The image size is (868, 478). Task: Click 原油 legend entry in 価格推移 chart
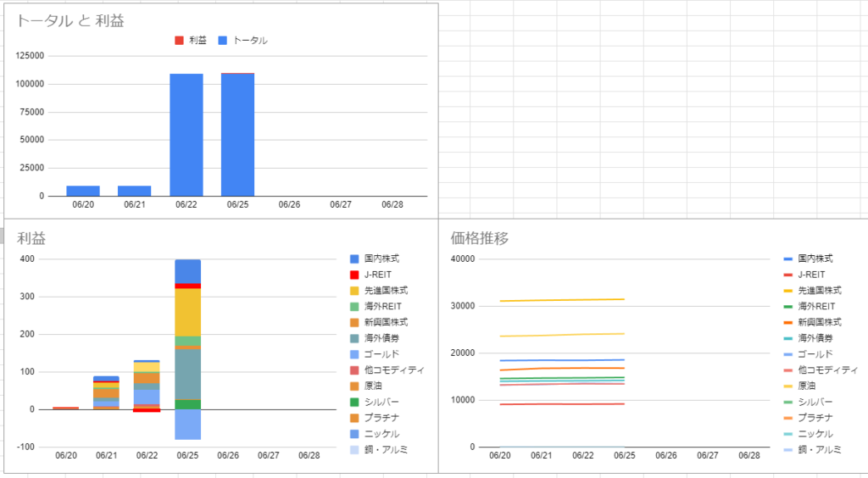tap(809, 386)
